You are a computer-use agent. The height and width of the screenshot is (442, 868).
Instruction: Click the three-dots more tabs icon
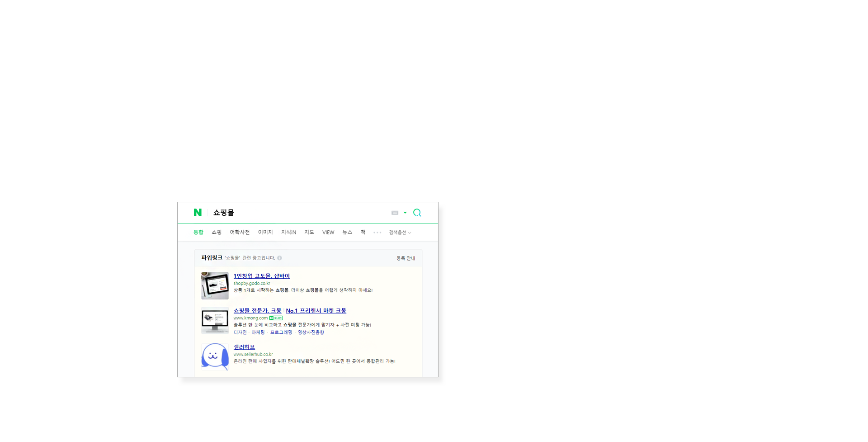[377, 233]
